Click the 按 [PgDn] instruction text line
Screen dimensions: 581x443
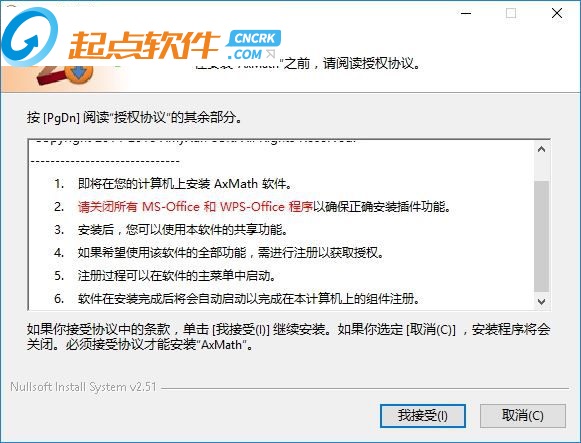[135, 117]
